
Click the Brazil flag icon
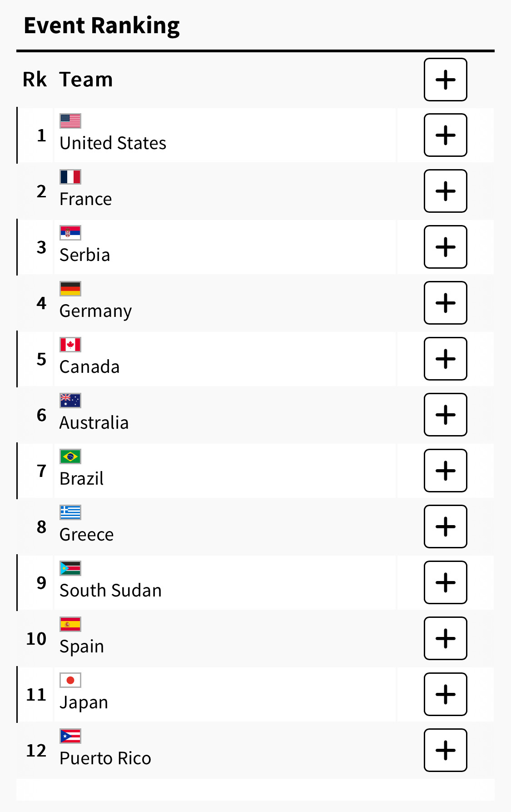[x=70, y=456]
